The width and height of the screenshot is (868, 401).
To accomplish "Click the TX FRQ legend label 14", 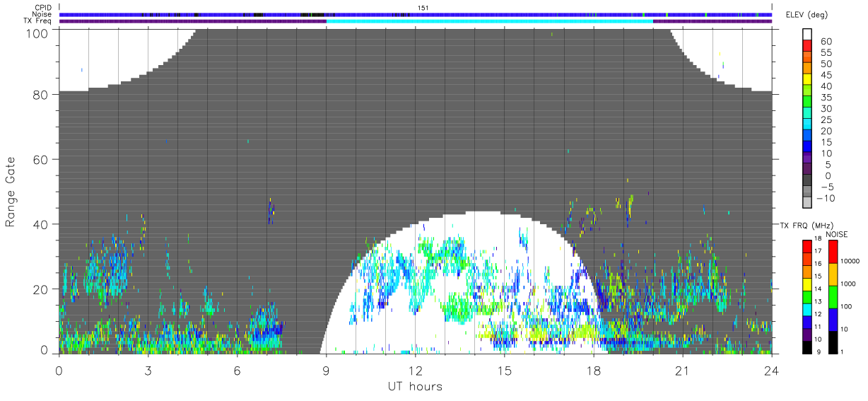I will point(818,289).
